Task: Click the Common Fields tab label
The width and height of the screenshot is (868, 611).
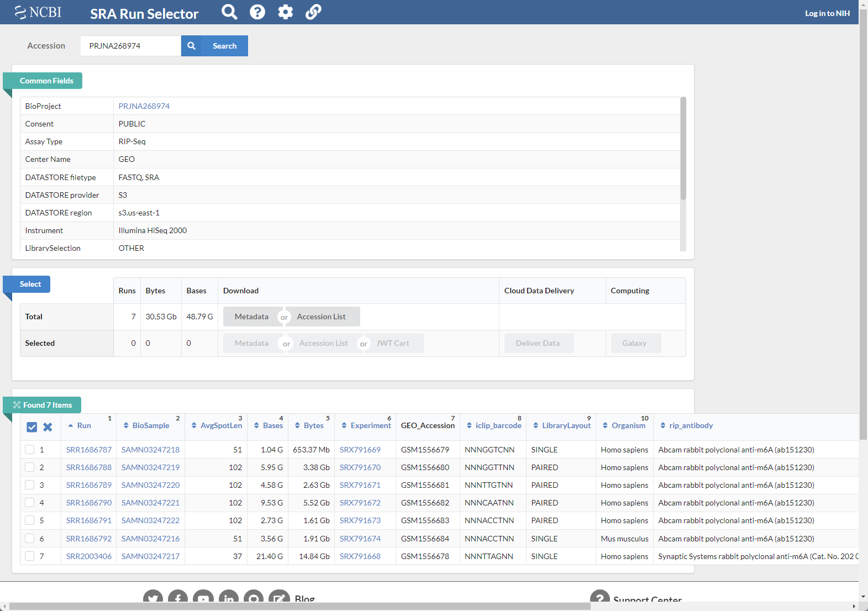Action: point(46,81)
